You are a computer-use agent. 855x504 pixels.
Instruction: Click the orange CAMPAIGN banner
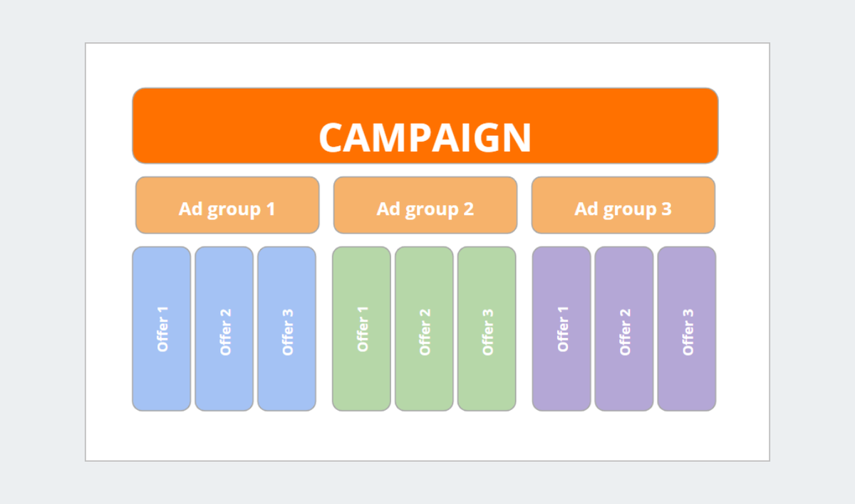[x=425, y=126]
